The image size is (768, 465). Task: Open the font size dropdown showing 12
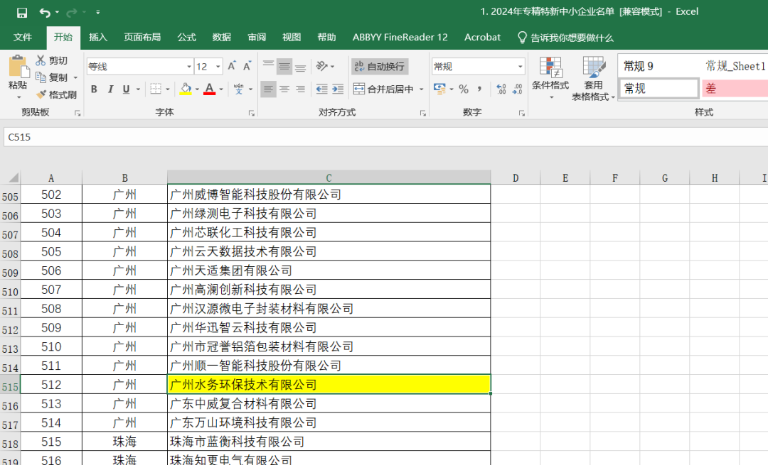[218, 67]
